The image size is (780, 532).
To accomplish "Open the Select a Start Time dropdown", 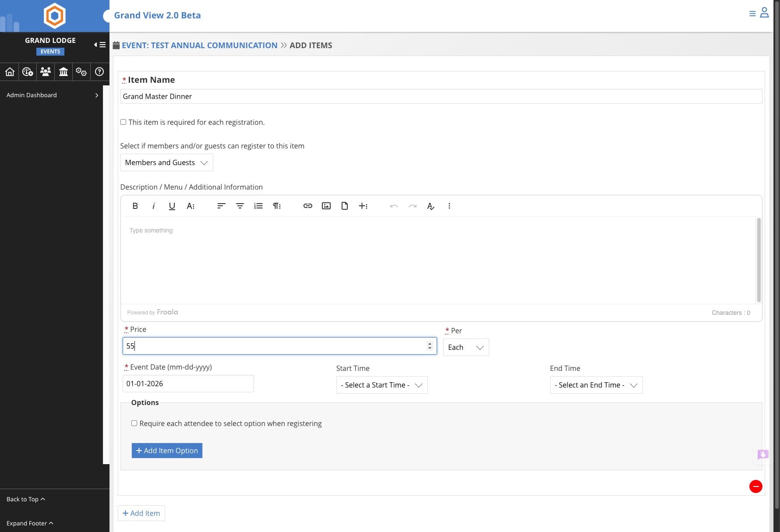I will point(382,385).
